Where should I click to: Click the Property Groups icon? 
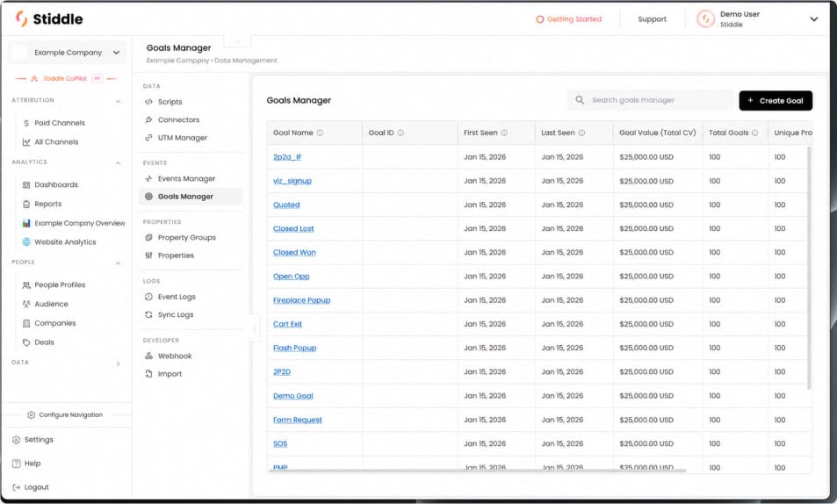point(149,238)
